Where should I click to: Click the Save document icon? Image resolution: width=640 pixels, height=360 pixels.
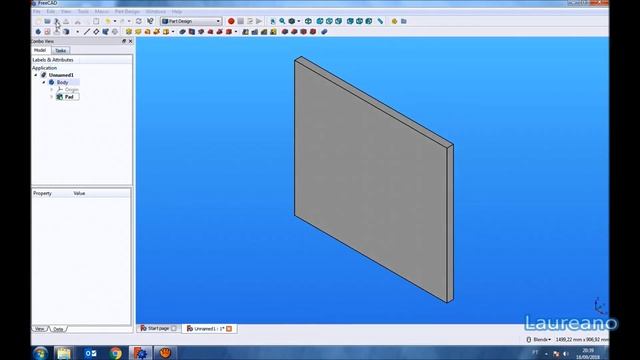pyautogui.click(x=57, y=21)
